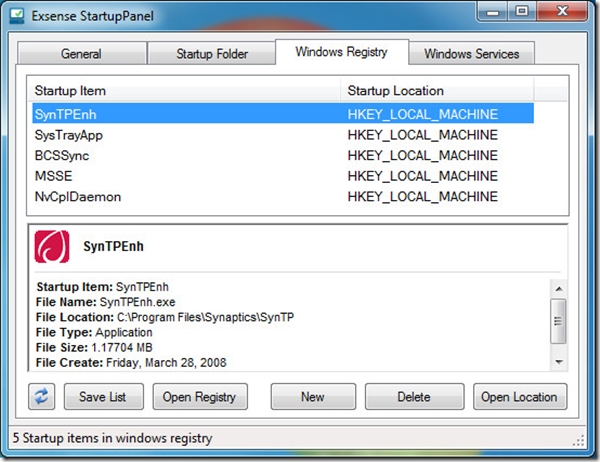The width and height of the screenshot is (600, 462).
Task: Click the Open Registry button
Action: pyautogui.click(x=200, y=397)
